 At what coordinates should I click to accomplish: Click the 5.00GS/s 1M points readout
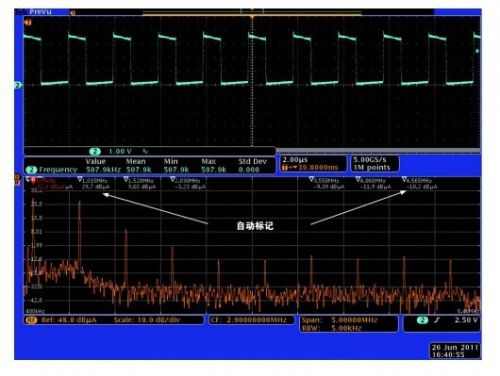click(x=374, y=164)
